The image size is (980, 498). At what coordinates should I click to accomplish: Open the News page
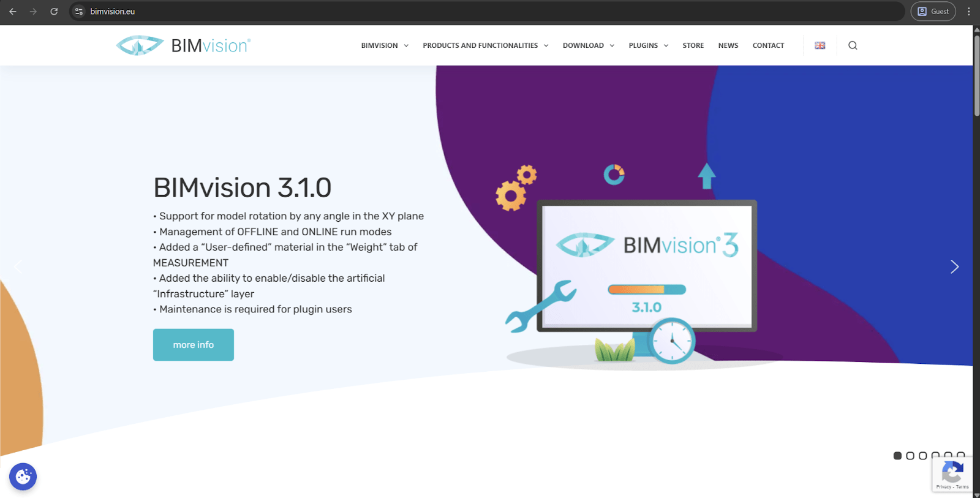click(728, 45)
